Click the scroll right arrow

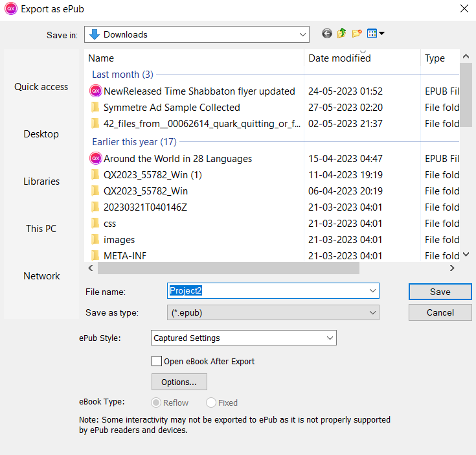pyautogui.click(x=452, y=268)
